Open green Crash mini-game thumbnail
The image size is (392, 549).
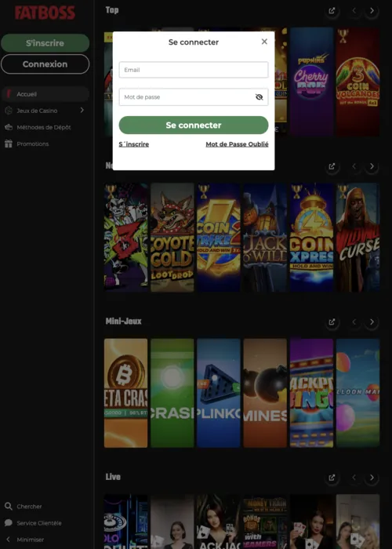click(x=172, y=393)
